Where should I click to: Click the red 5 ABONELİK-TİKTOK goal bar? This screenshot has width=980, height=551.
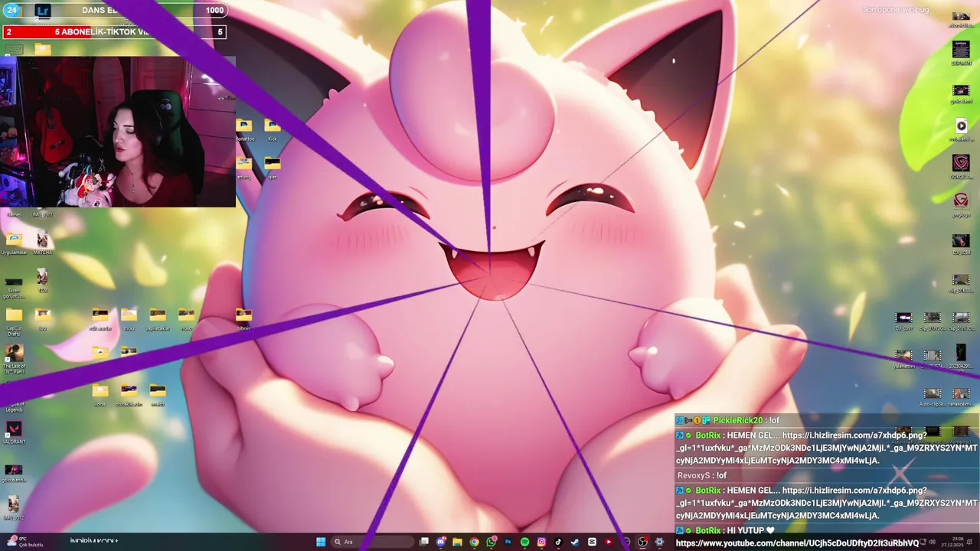click(115, 32)
